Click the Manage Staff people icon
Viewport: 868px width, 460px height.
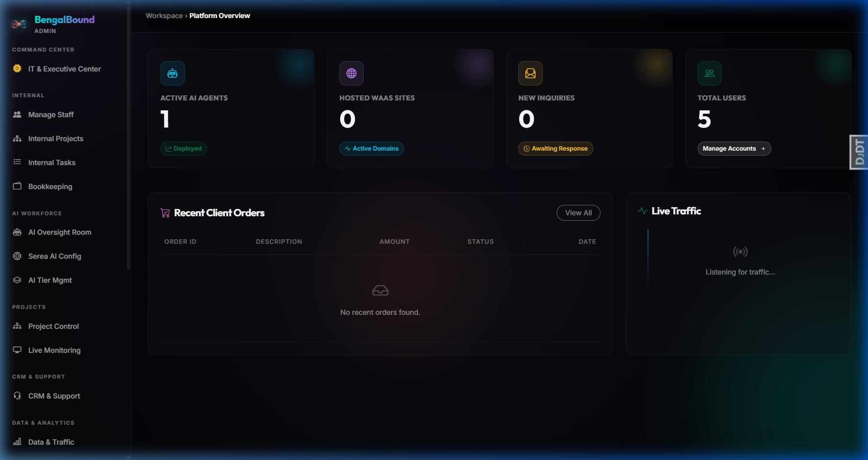pos(17,114)
